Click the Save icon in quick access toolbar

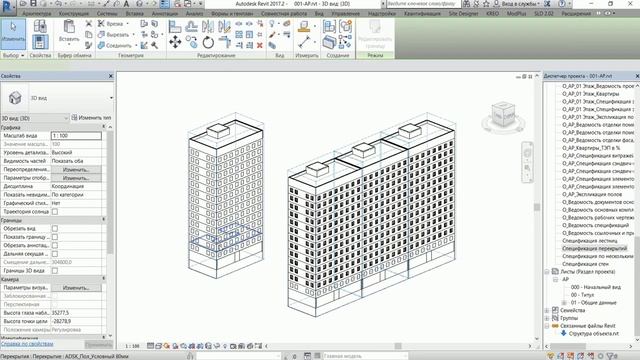(x=33, y=4)
